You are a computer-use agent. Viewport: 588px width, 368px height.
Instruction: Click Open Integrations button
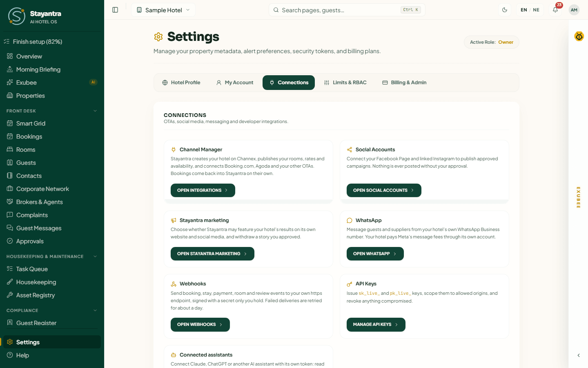click(203, 191)
